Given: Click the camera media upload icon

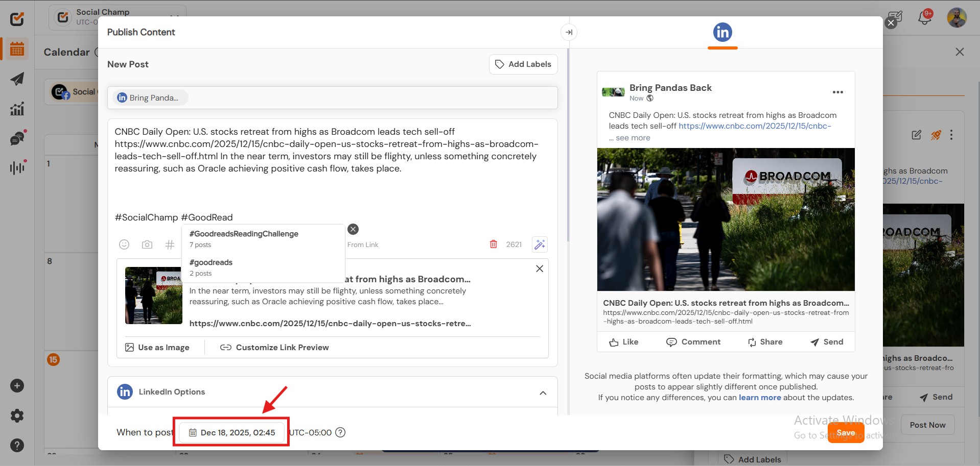Looking at the screenshot, I should (x=147, y=244).
